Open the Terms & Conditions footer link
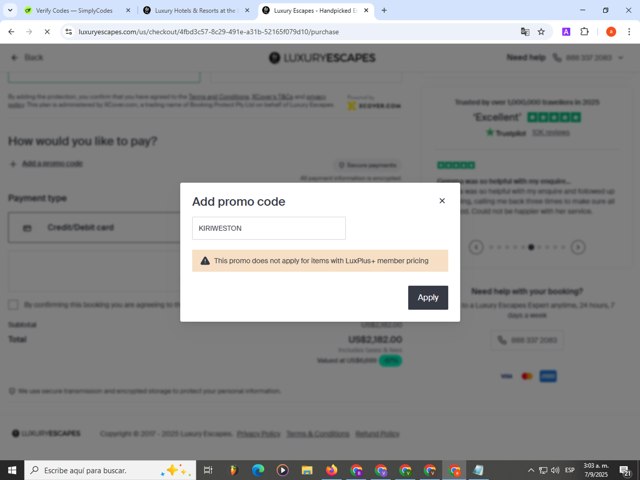Viewport: 640px width, 480px height. tap(318, 433)
